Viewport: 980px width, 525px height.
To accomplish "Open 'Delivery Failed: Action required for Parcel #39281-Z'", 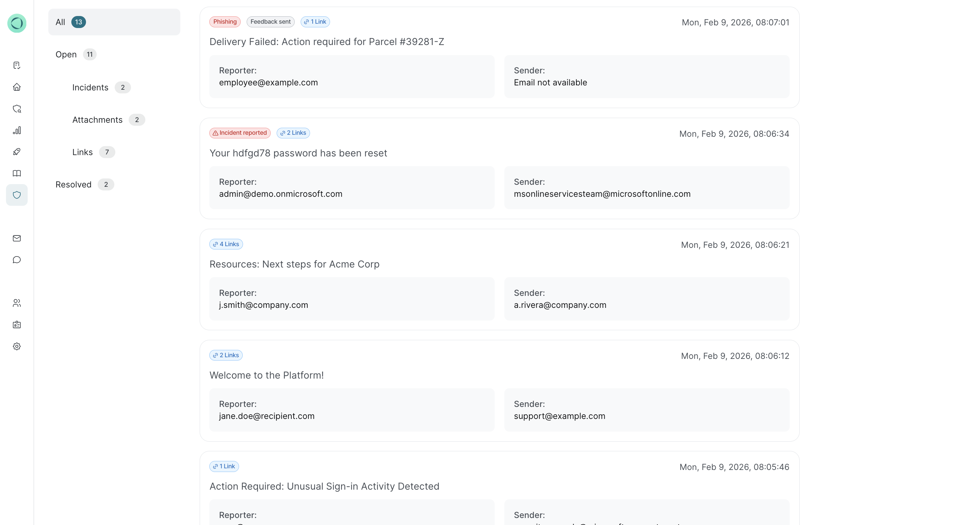I will (327, 42).
